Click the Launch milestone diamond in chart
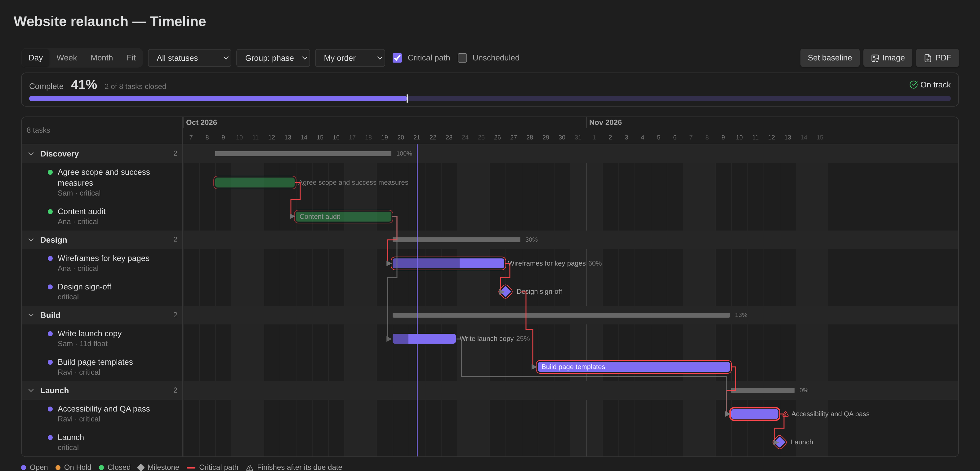The image size is (980, 471). 780,442
